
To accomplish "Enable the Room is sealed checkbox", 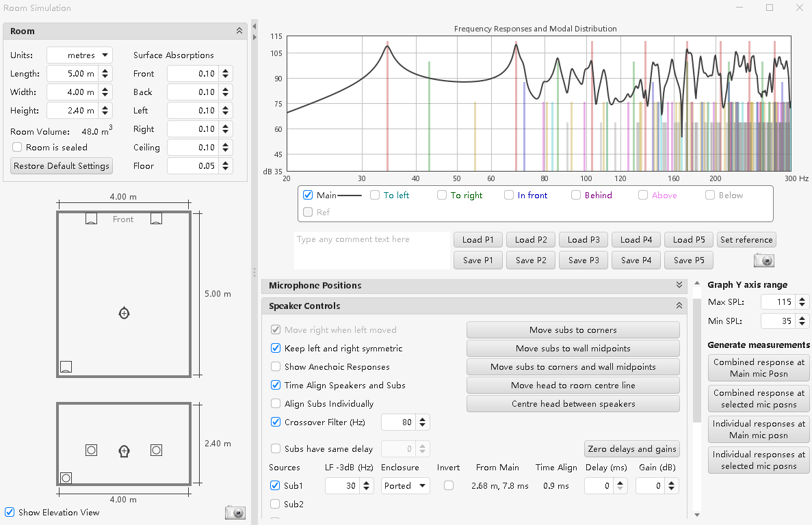I will point(17,148).
